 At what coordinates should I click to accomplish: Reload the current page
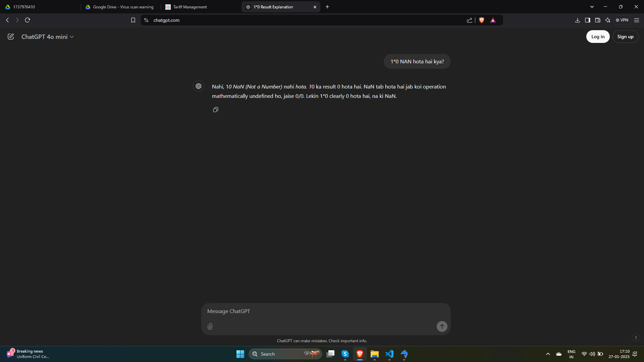click(28, 20)
